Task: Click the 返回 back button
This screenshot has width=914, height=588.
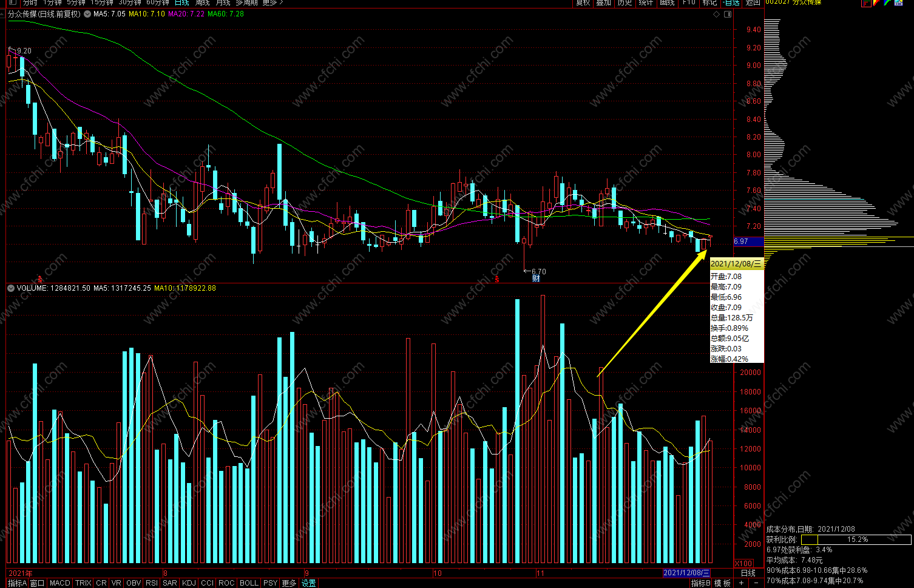Action: coord(753,2)
